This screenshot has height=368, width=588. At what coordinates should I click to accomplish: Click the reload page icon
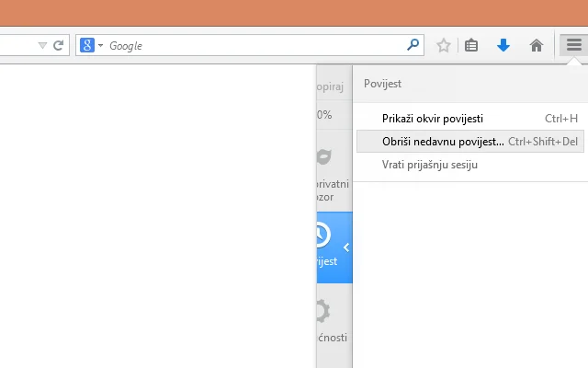pyautogui.click(x=59, y=45)
